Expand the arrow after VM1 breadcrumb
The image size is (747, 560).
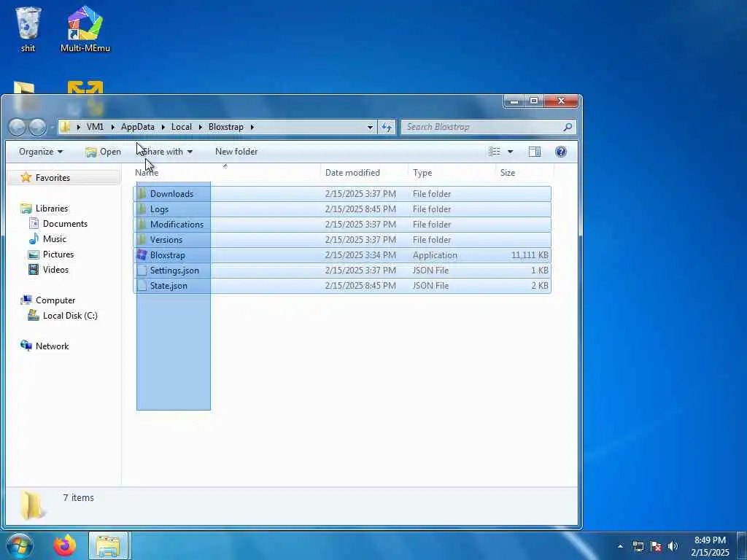tap(112, 127)
